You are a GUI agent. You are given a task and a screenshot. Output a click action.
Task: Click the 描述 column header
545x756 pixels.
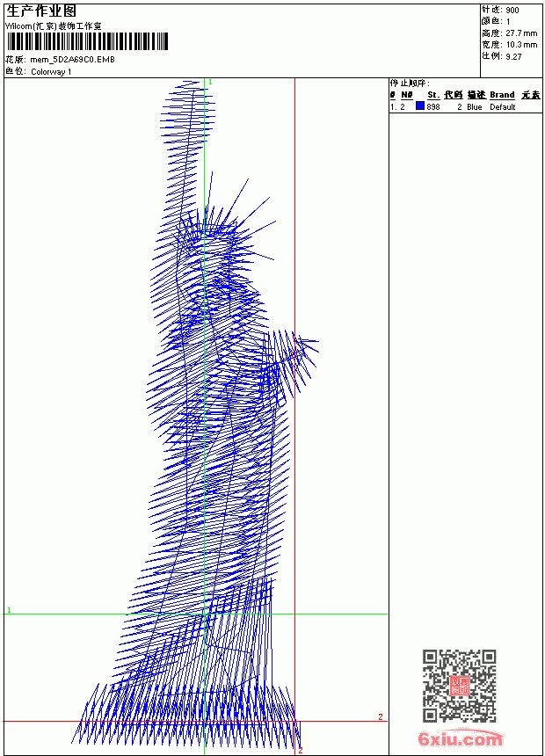476,95
